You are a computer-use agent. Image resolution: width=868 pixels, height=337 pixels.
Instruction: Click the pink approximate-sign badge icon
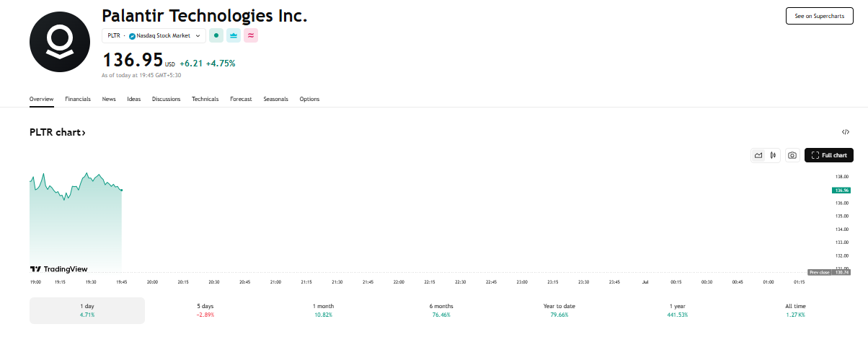(x=251, y=35)
